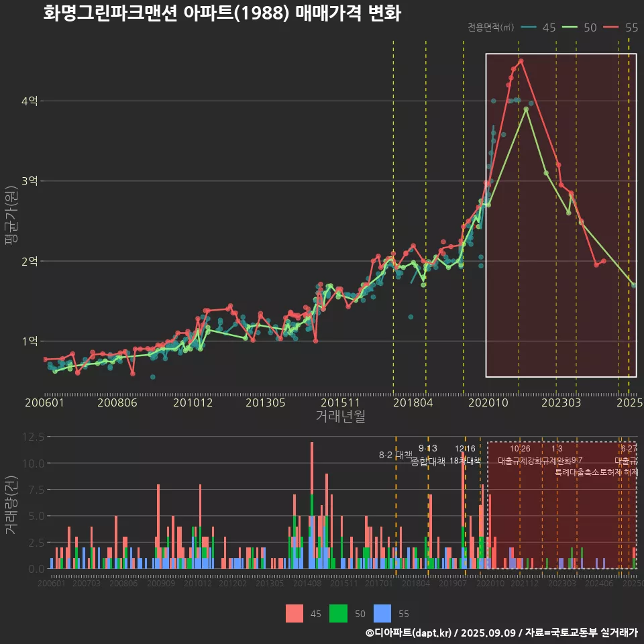Click '202406' on the volume chart x-axis
The height and width of the screenshot is (644, 644).
click(x=599, y=584)
